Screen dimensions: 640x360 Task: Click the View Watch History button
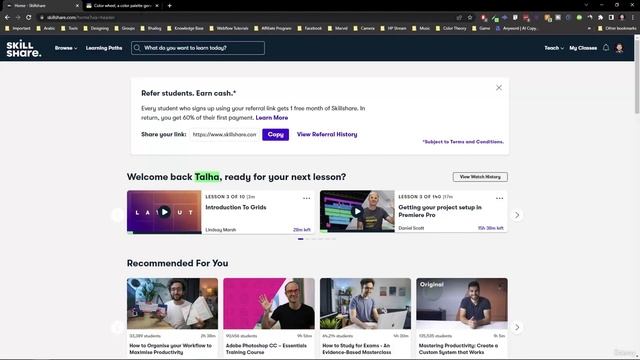tap(480, 177)
